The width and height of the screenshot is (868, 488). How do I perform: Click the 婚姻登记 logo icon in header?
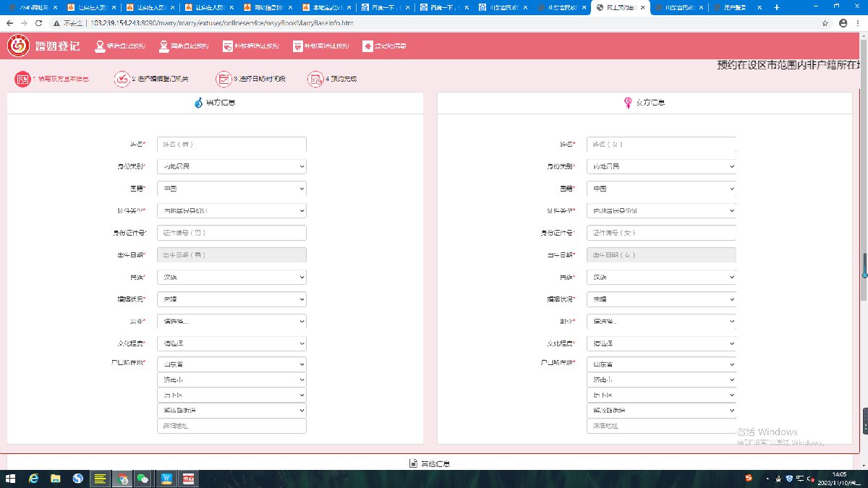point(18,46)
